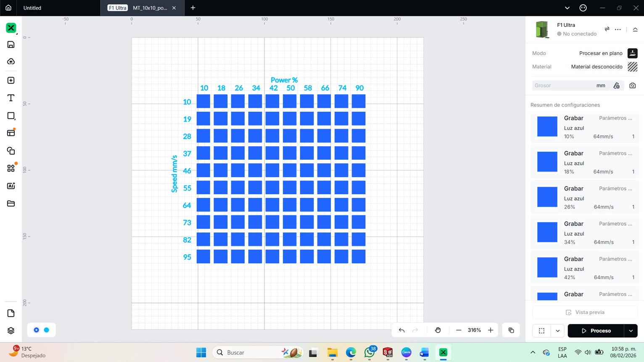Select the Text tool
644x362 pixels.
[x=11, y=98]
